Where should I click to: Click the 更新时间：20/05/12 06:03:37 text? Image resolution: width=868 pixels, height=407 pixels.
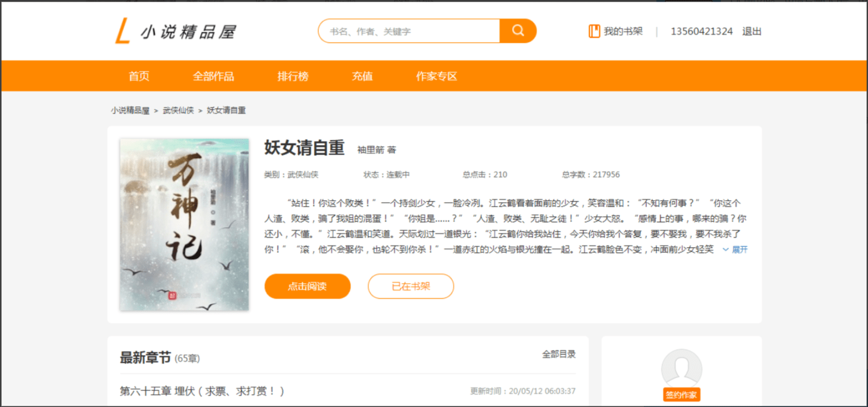click(x=523, y=392)
